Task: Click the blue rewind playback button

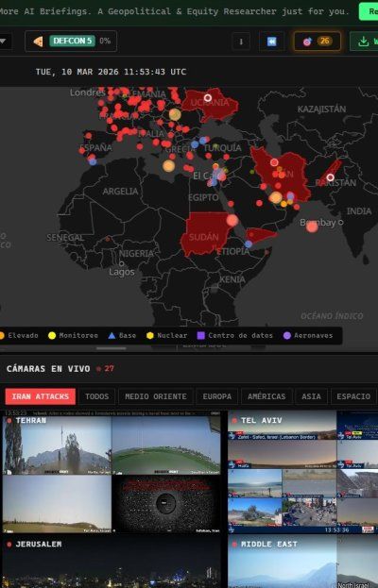Action: pos(271,42)
